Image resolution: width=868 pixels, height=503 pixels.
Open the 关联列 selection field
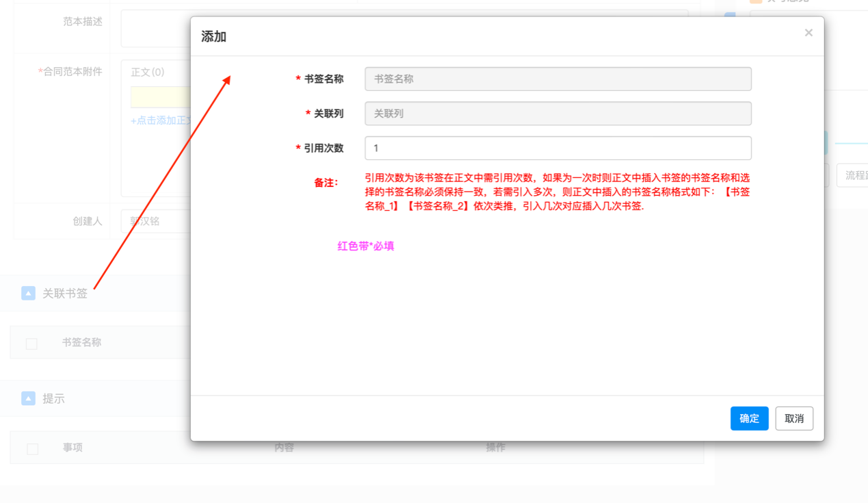point(557,114)
